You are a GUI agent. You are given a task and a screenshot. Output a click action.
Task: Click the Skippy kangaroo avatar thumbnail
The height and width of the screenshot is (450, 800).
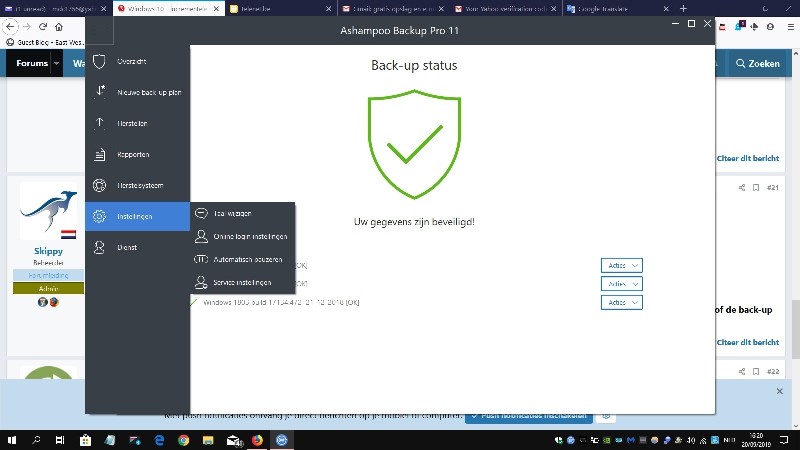pos(48,211)
